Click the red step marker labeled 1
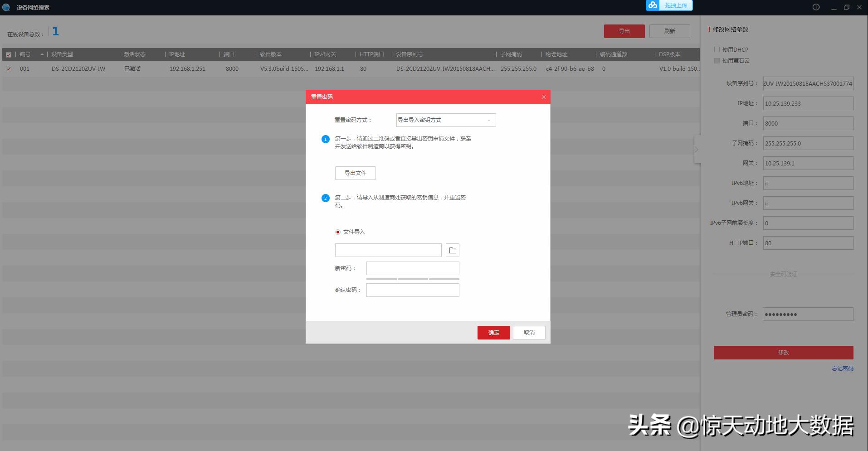Image resolution: width=868 pixels, height=451 pixels. point(325,139)
